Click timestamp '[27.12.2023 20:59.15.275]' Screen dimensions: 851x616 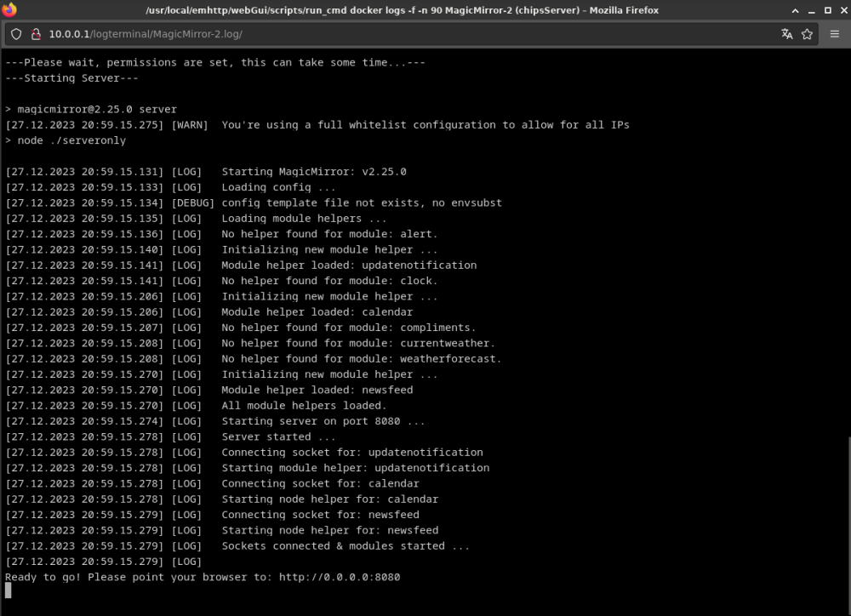[84, 125]
